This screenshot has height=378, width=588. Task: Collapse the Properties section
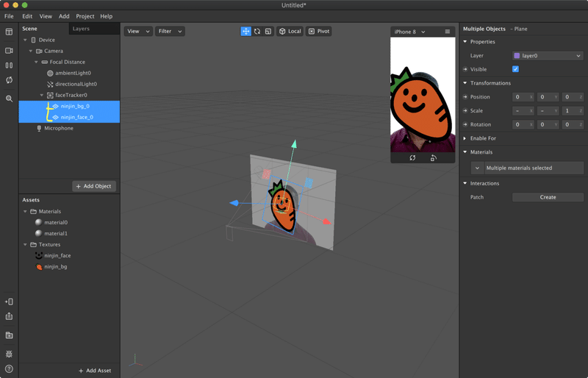point(465,42)
